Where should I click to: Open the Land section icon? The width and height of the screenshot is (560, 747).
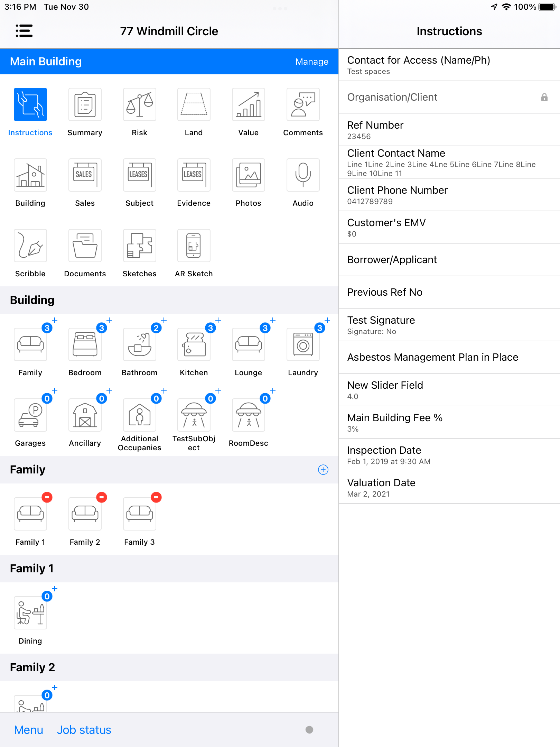pyautogui.click(x=194, y=104)
